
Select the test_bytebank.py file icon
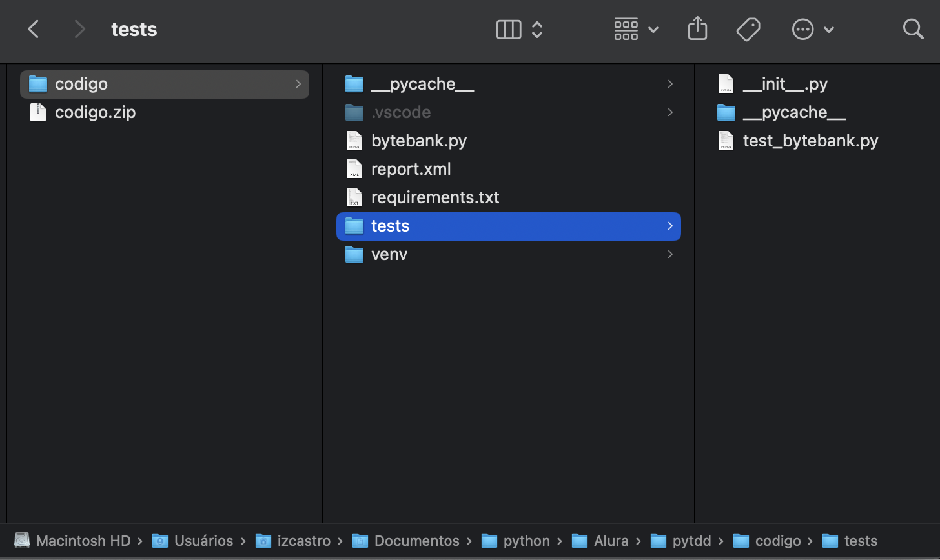pos(726,141)
